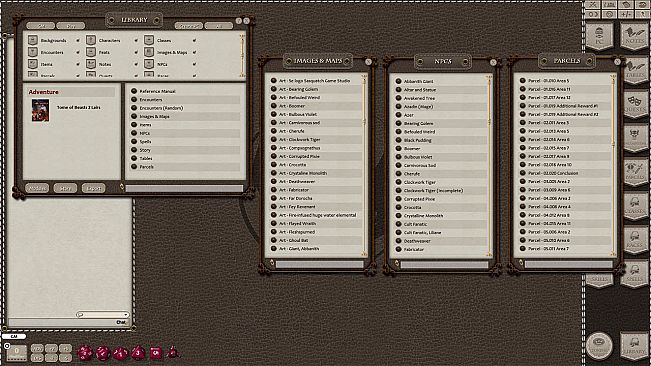Roll the d12 die
This screenshot has height=366, width=651.
click(x=103, y=353)
